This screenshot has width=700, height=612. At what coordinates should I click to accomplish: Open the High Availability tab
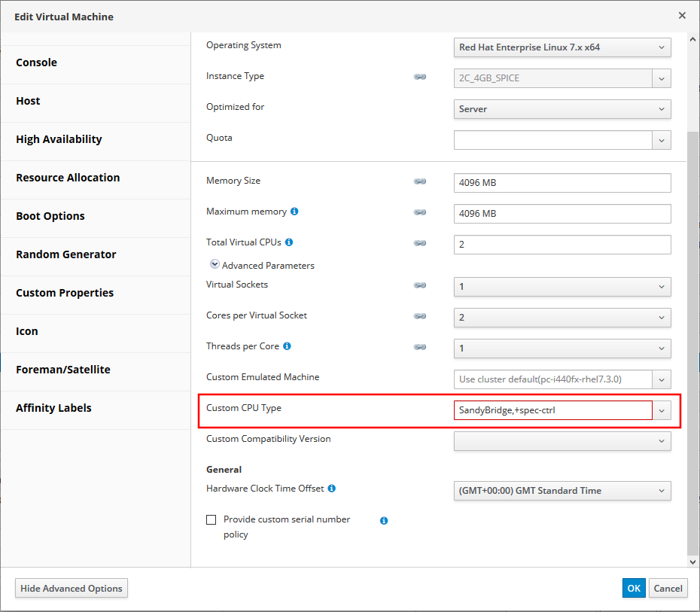(59, 139)
